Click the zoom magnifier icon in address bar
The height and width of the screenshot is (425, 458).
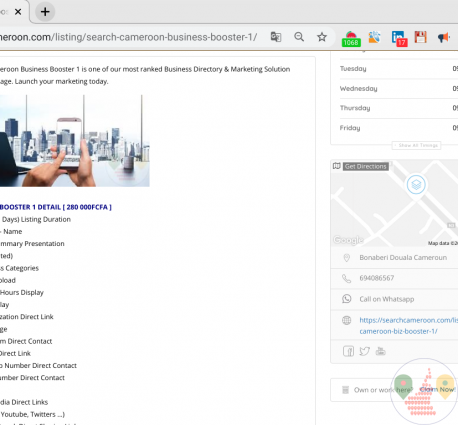point(299,37)
